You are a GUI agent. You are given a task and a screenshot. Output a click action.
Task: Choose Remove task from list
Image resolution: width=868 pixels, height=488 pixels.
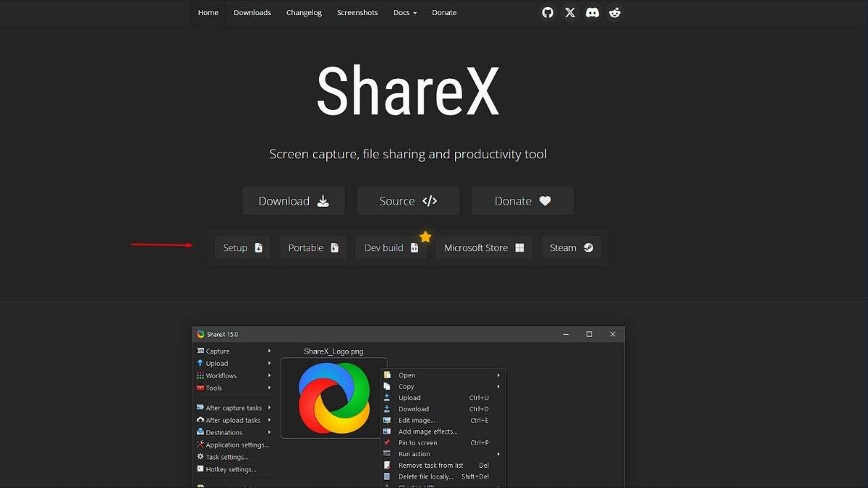click(443, 466)
